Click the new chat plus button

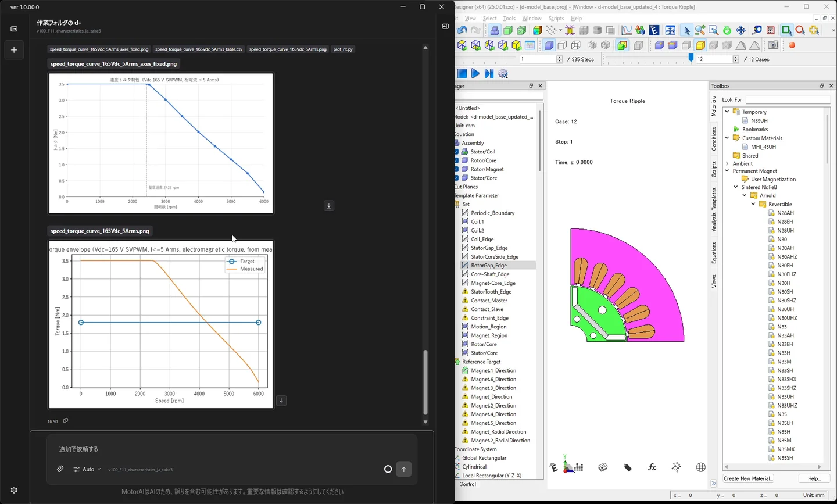pos(14,50)
